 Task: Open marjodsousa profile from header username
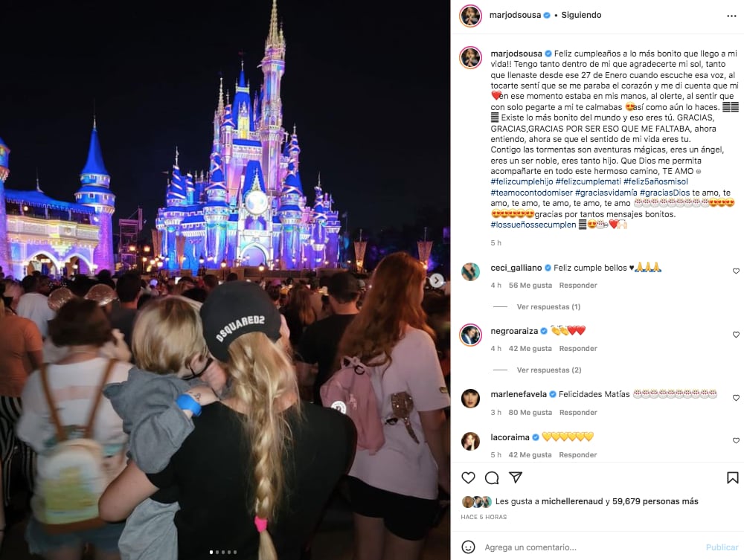point(515,15)
